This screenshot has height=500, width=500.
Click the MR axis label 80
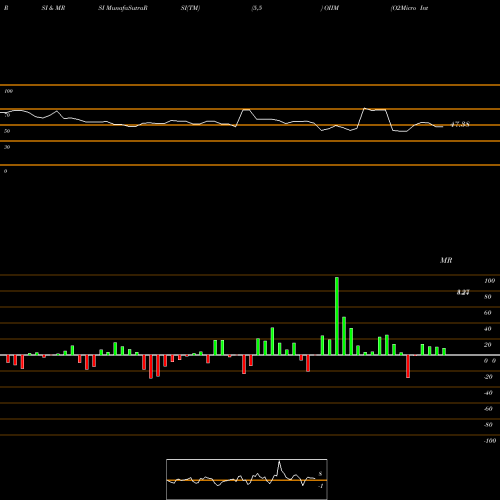pyautogui.click(x=488, y=297)
